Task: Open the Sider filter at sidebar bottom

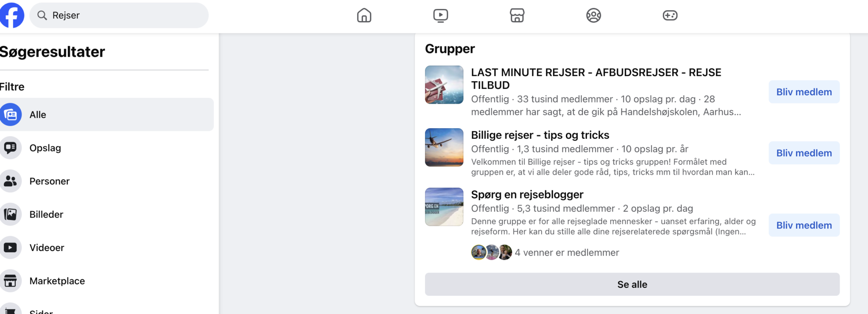Action: [x=41, y=311]
